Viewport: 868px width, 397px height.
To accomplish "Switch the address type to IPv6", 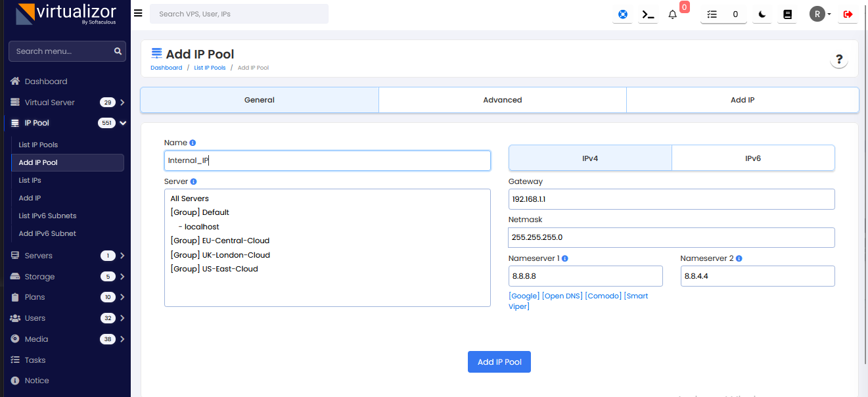I will click(x=752, y=158).
